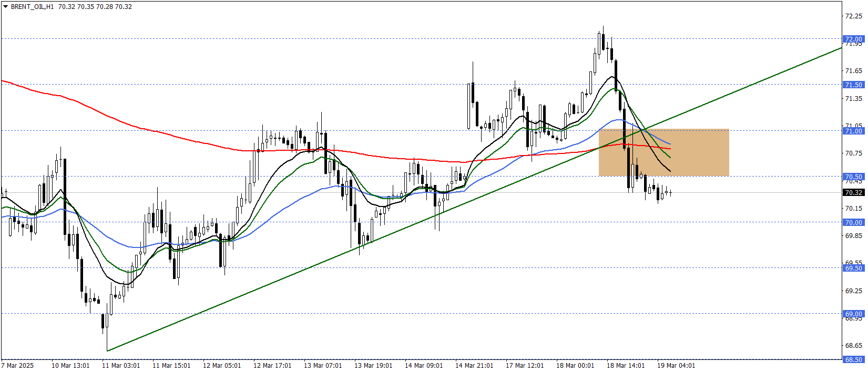Screen dimensions: 868x372
Task: Click the 13 Mar 19:01 time label
Action: tap(373, 366)
